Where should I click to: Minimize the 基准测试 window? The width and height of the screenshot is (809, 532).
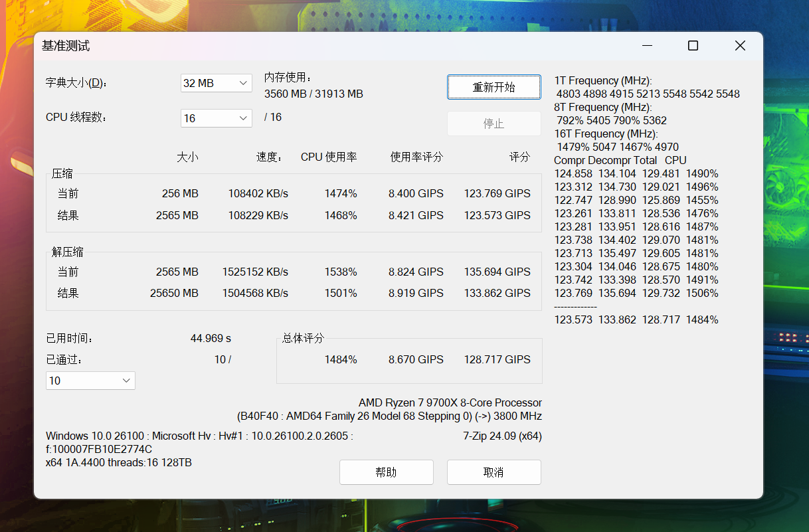tap(647, 46)
